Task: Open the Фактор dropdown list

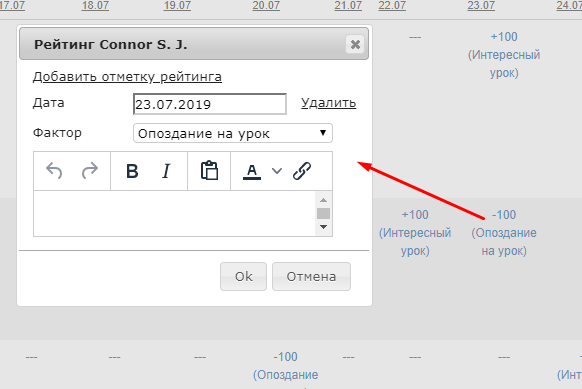Action: pyautogui.click(x=233, y=133)
